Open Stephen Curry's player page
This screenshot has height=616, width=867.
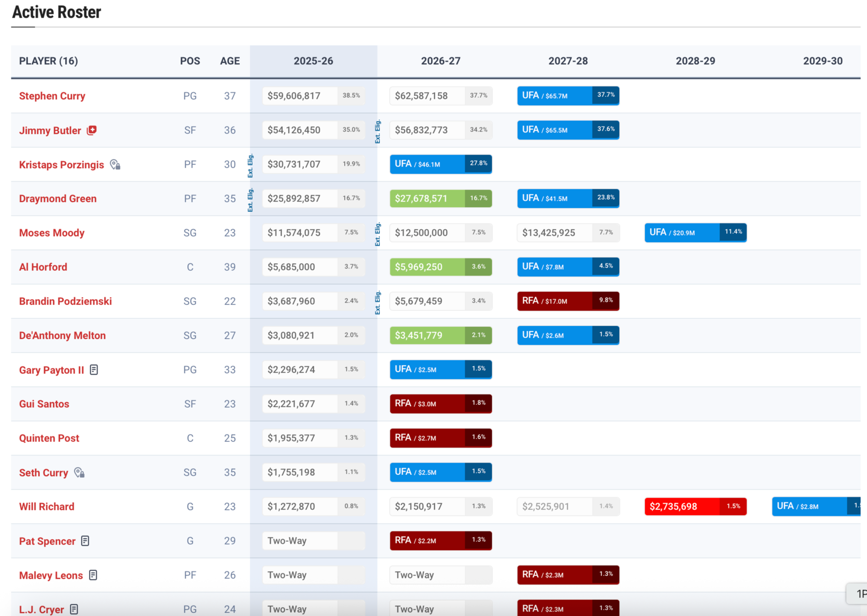point(52,95)
